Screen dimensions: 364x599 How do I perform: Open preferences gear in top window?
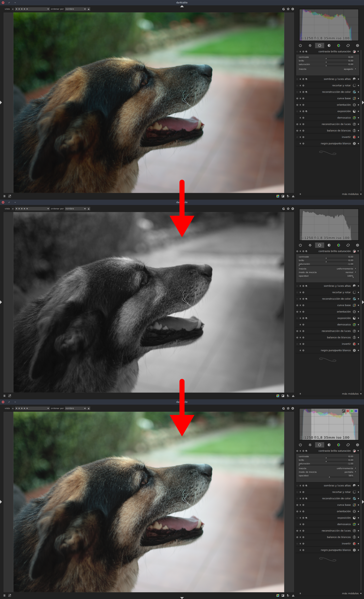(x=293, y=9)
